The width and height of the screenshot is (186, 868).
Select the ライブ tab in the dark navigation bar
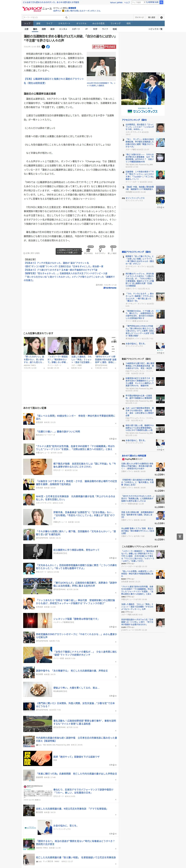coord(49,24)
